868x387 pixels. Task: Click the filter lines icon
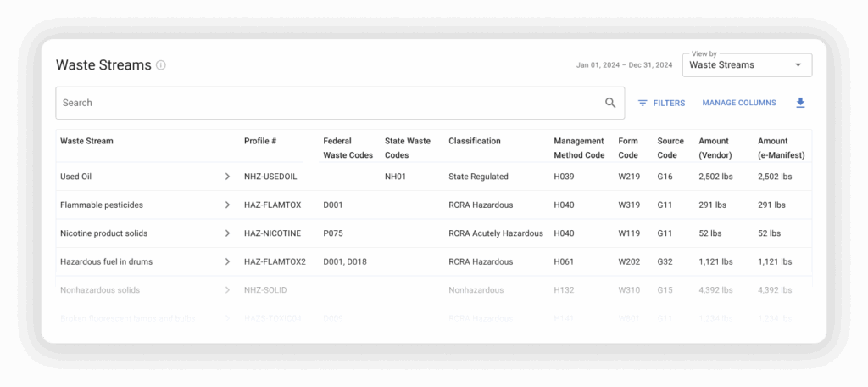pyautogui.click(x=643, y=103)
